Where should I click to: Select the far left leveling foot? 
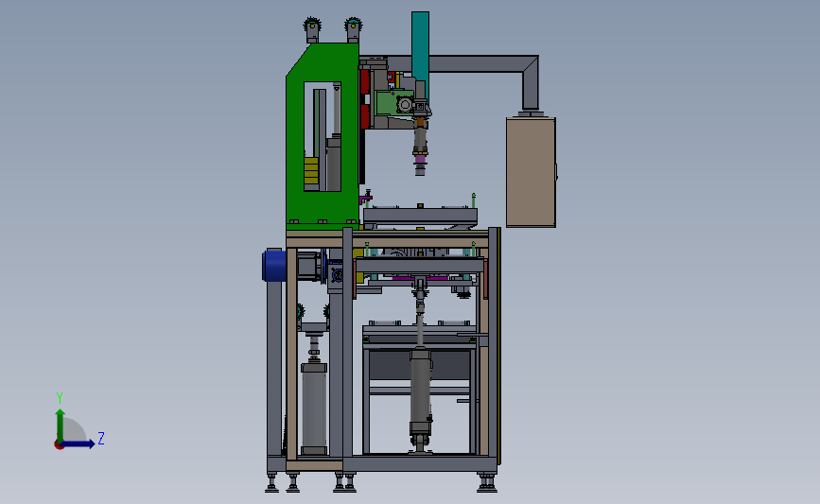click(272, 482)
